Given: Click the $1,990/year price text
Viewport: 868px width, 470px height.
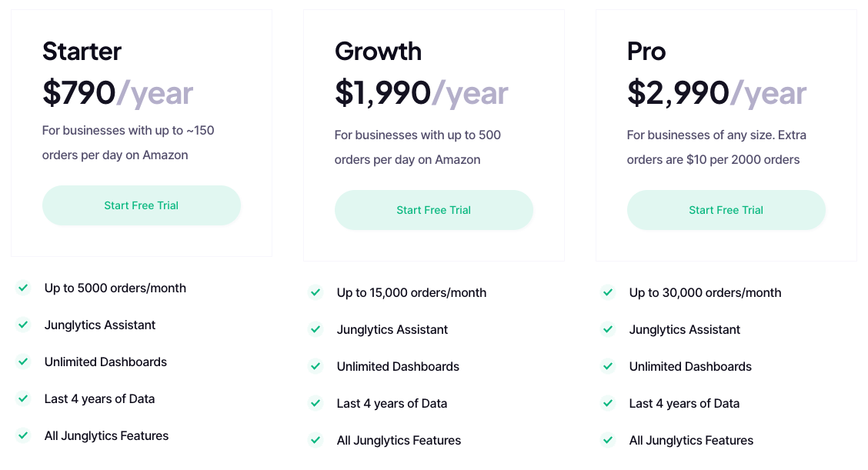Looking at the screenshot, I should pyautogui.click(x=422, y=93).
